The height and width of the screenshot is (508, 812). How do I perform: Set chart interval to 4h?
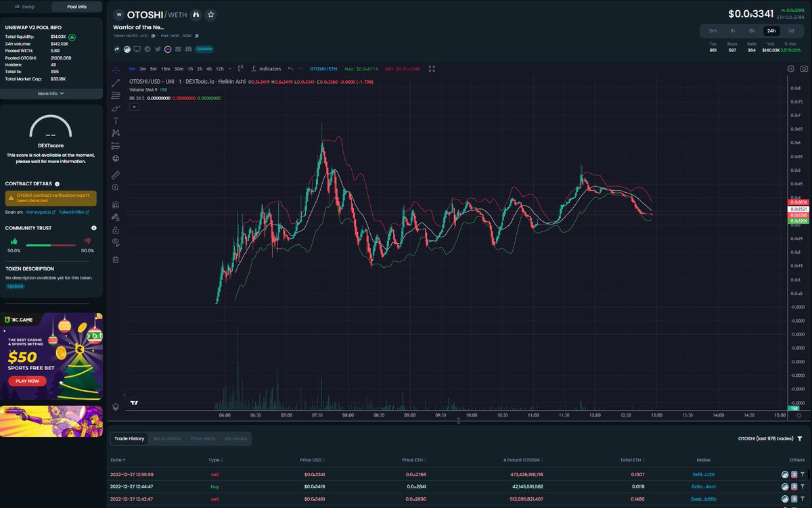209,68
